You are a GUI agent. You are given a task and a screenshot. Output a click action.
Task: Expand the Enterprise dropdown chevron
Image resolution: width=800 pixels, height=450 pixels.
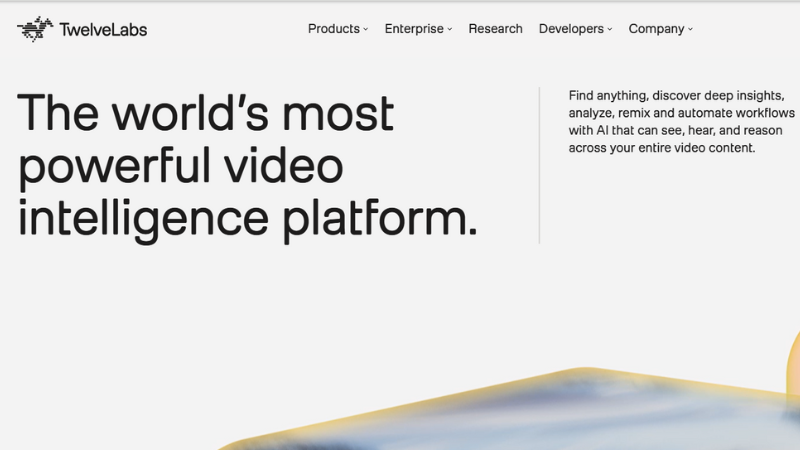tap(449, 29)
